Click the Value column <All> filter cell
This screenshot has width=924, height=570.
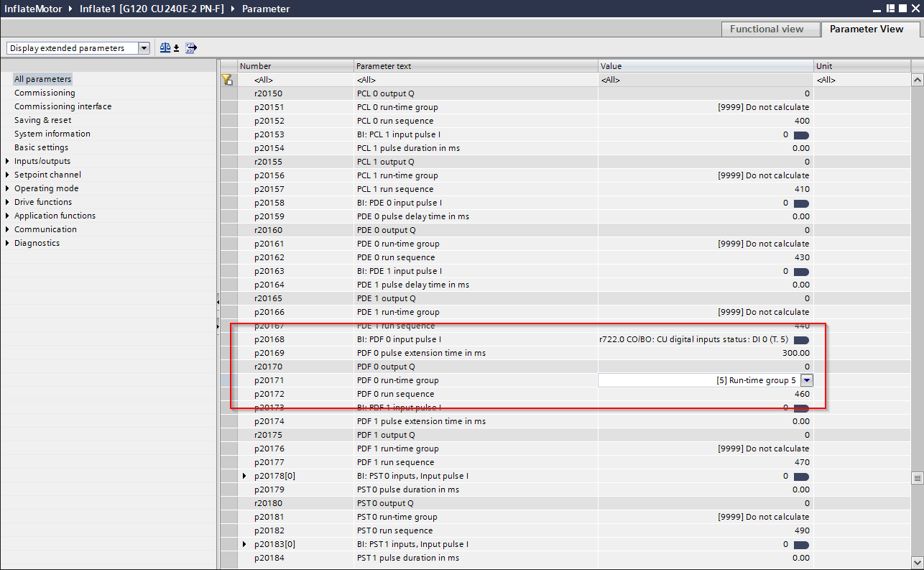pyautogui.click(x=706, y=80)
